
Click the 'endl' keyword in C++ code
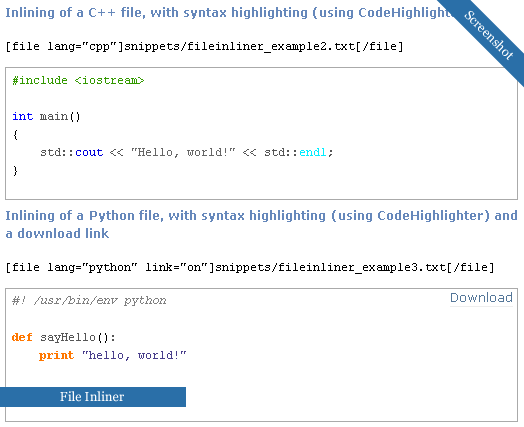tap(312, 152)
